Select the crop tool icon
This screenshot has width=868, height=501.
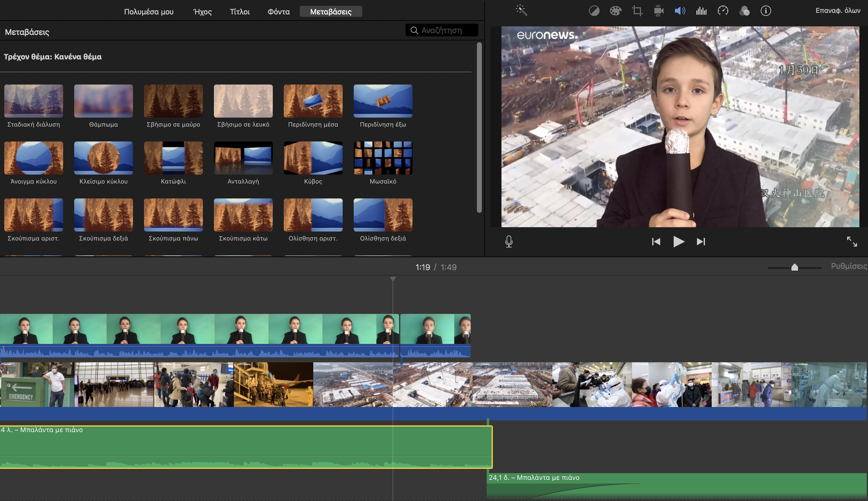[x=637, y=11]
